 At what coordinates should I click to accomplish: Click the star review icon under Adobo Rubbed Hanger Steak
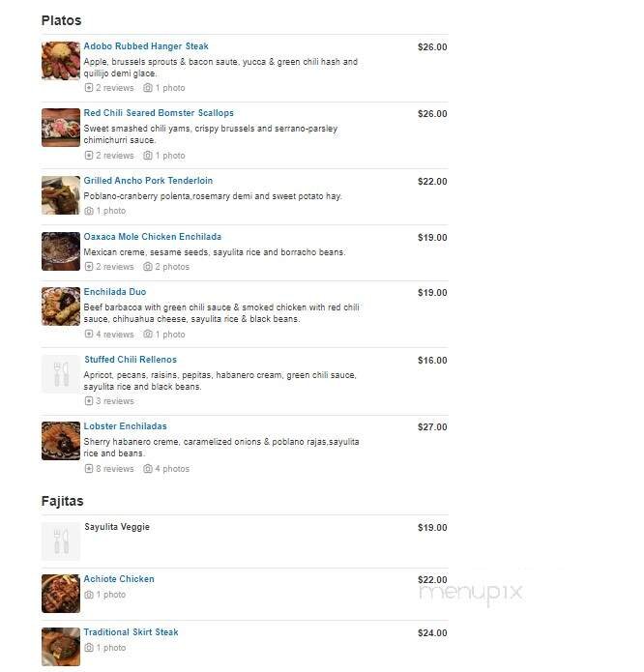(89, 88)
